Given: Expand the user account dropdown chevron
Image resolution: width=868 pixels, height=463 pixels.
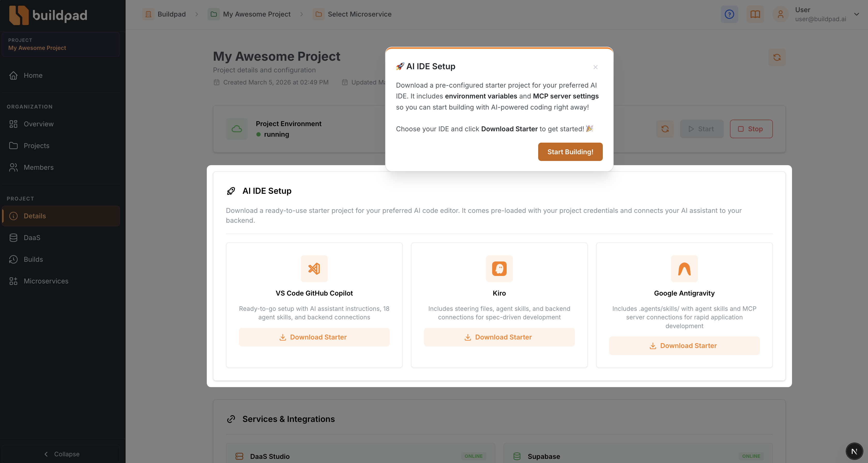Looking at the screenshot, I should coord(856,14).
